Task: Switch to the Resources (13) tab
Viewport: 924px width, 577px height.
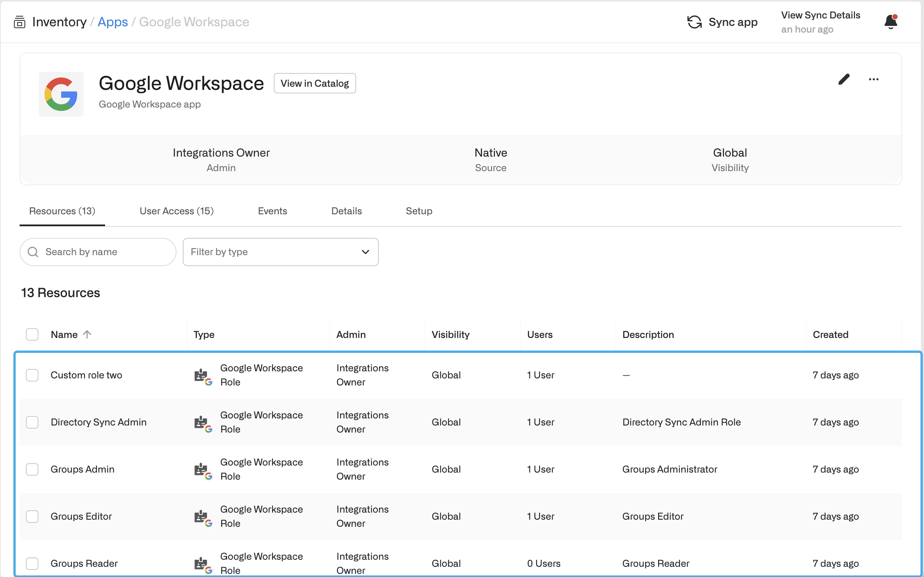Action: pos(62,211)
